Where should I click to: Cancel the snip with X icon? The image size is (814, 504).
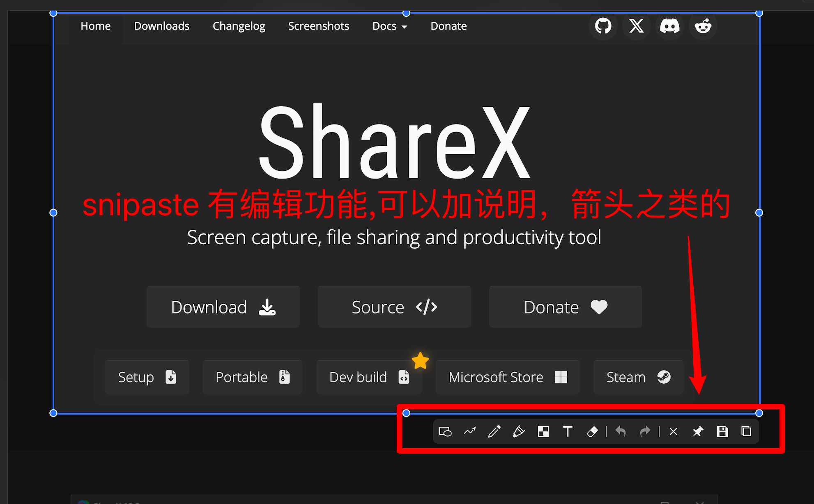click(673, 431)
